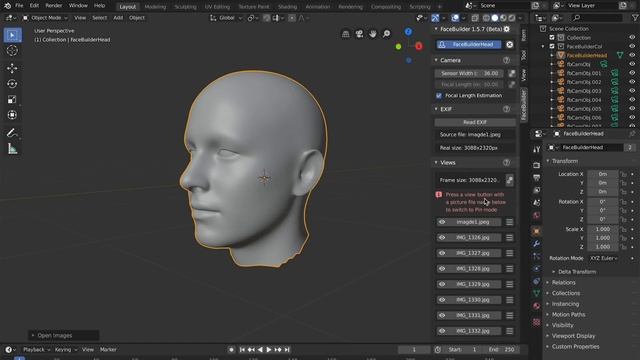Toggle perspective/orthographic grid view icon
The image size is (640, 360).
[345, 34]
